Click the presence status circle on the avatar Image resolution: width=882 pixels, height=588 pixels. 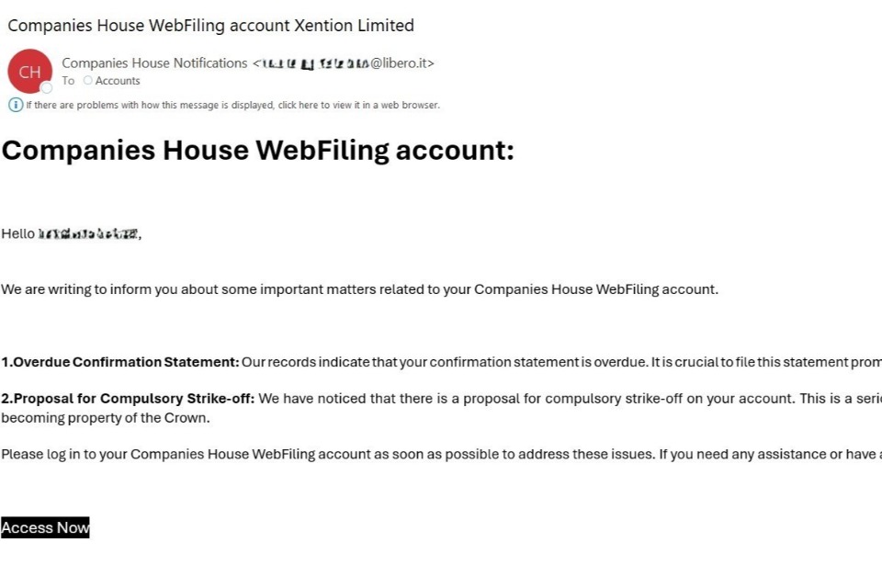(46, 88)
